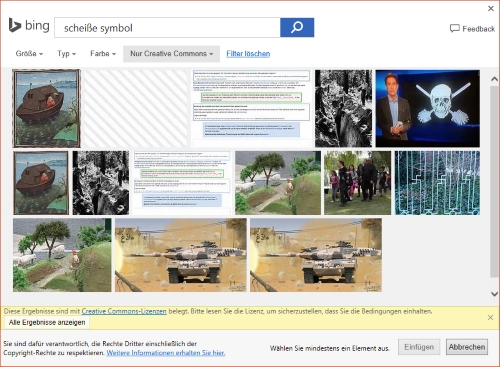Click the vertical results scrollbar track
The height and width of the screenshot is (367, 500).
pos(494,182)
